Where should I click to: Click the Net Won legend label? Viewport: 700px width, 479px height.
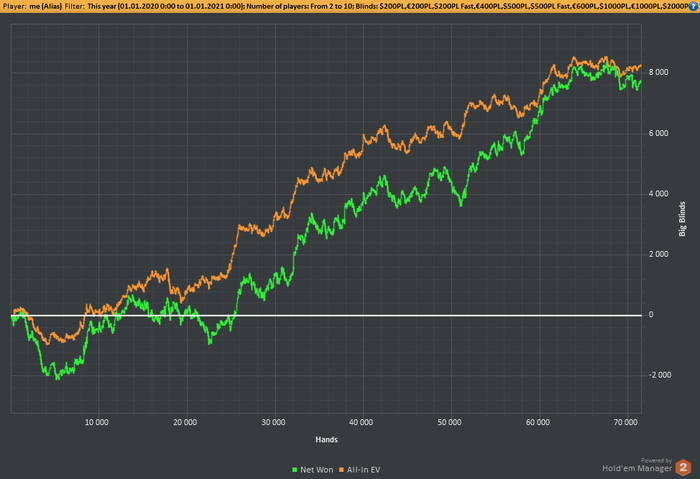tap(317, 470)
